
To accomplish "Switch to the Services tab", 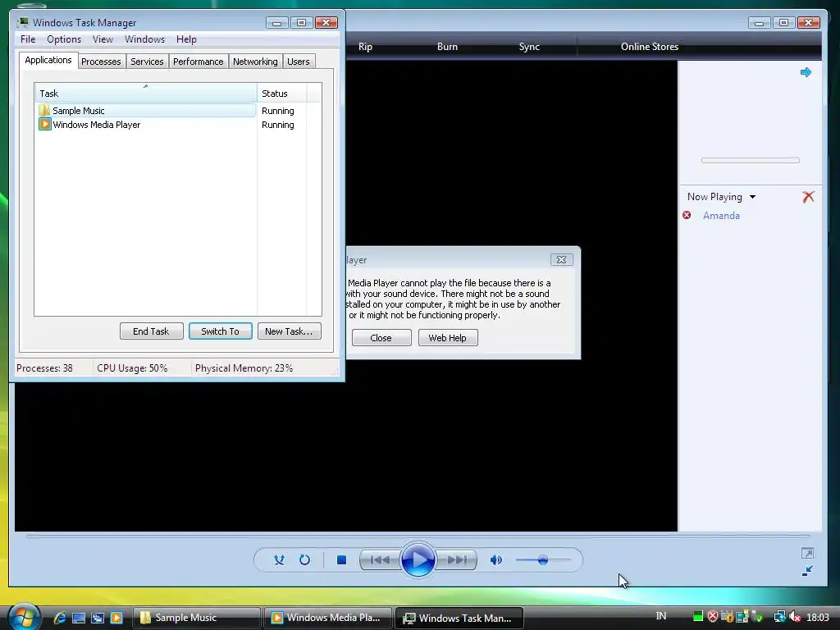I will pyautogui.click(x=147, y=62).
